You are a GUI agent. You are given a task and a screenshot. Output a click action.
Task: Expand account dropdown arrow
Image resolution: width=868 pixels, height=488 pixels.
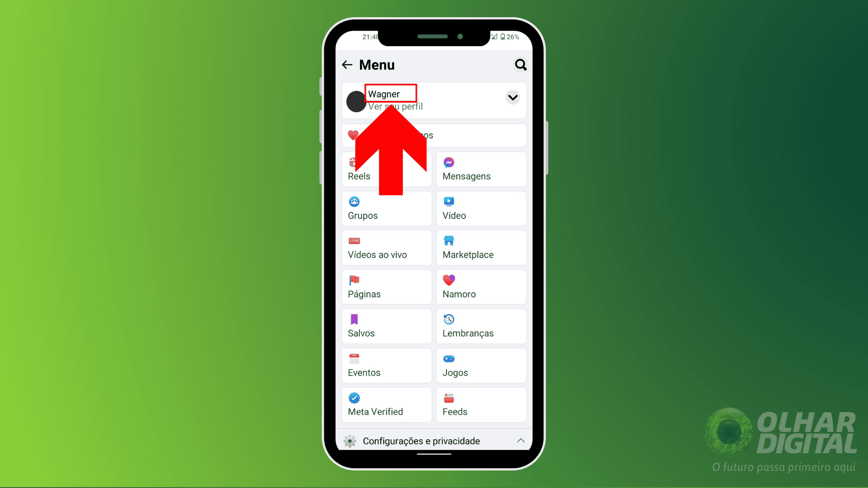(513, 97)
